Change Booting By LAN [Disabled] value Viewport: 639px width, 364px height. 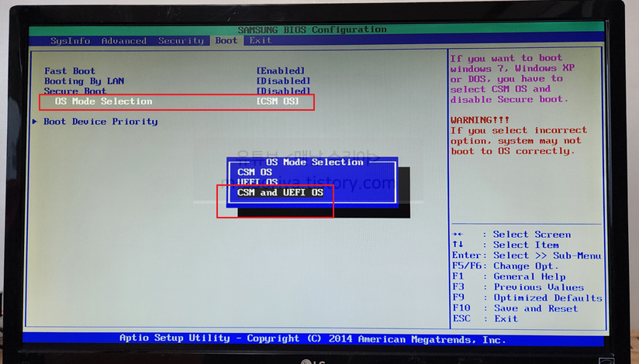(x=283, y=81)
